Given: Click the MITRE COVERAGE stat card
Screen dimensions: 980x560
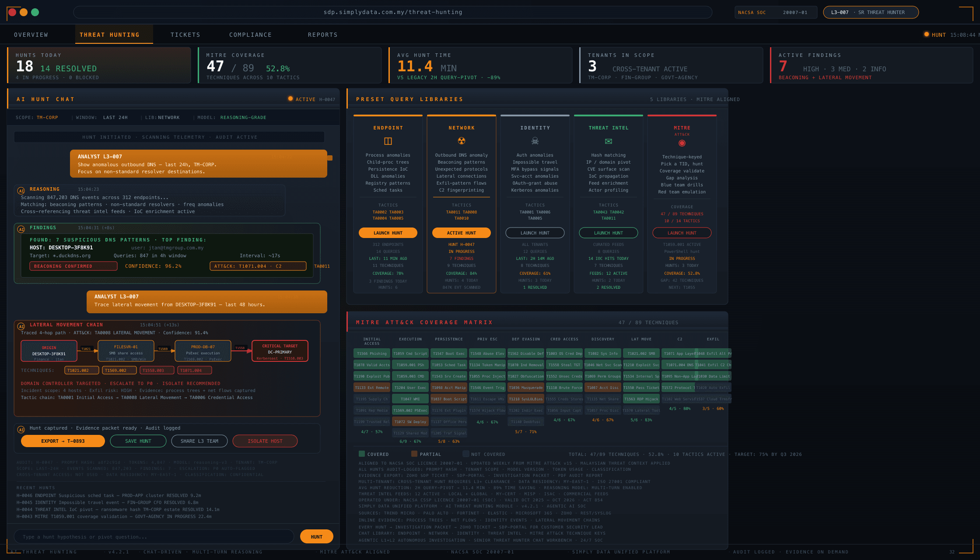Looking at the screenshot, I should [290, 65].
